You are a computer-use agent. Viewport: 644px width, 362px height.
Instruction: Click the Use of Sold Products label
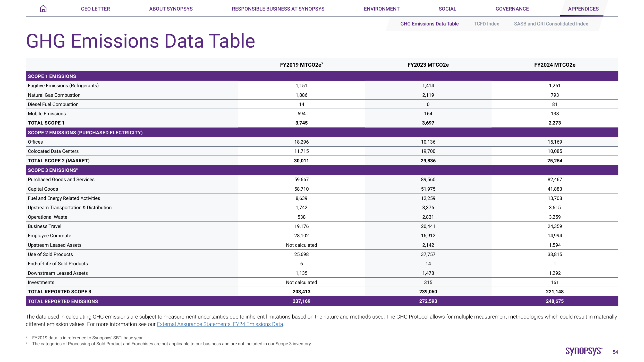click(50, 254)
